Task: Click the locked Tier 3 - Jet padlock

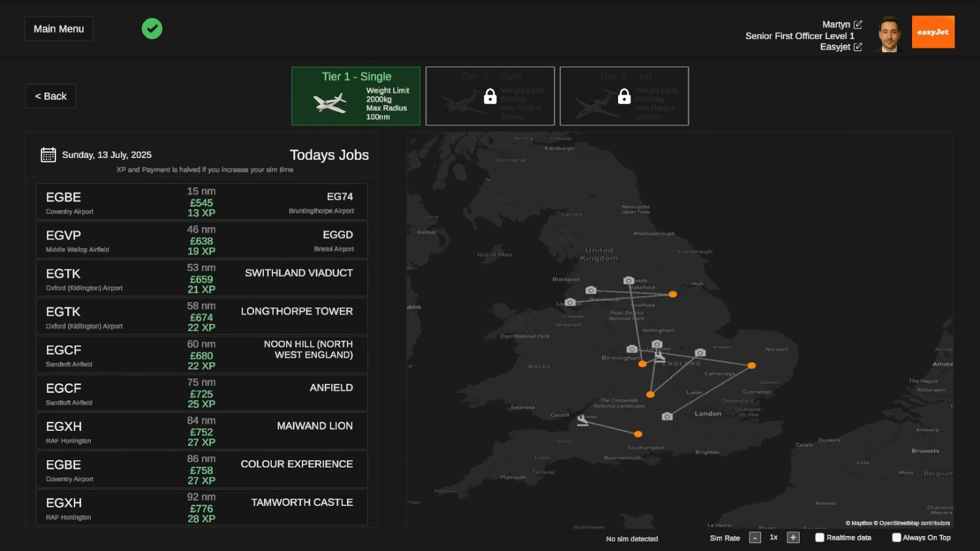Action: point(624,97)
